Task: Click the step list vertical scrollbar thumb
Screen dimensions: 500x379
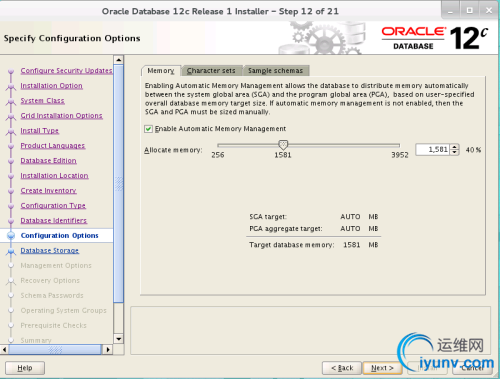Action: coord(118,183)
